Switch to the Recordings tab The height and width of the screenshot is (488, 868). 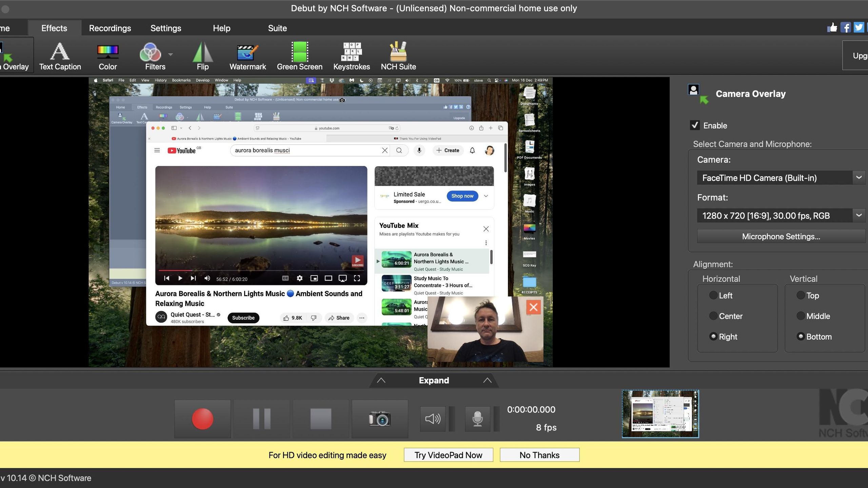pos(110,28)
